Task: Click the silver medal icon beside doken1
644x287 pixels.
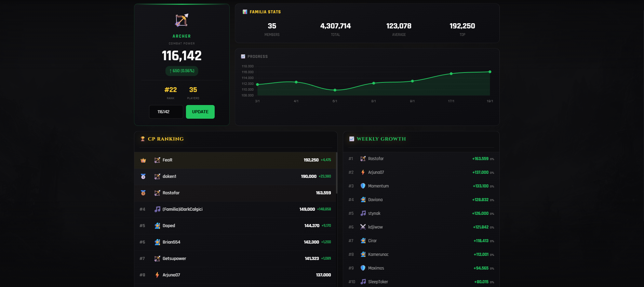Action: [x=143, y=177]
